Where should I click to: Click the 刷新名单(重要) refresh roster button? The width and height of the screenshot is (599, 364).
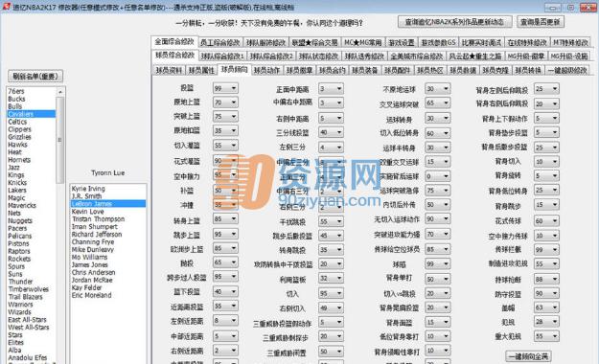[x=35, y=76]
